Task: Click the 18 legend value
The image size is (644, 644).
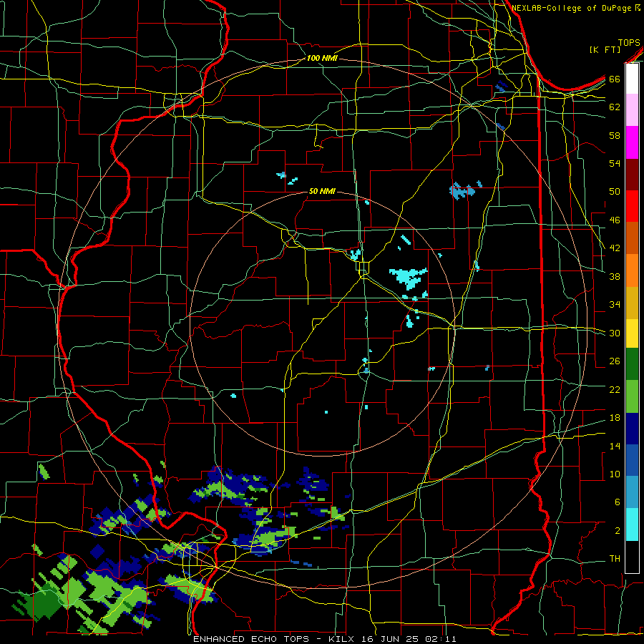Action: coord(615,418)
